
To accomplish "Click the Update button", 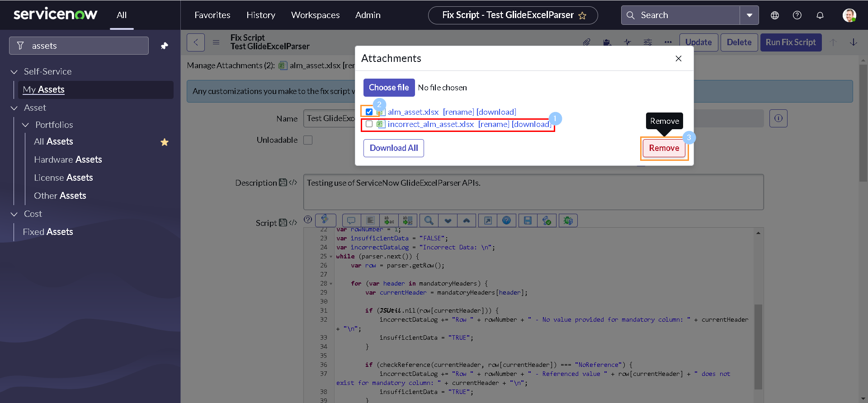I will (x=698, y=42).
